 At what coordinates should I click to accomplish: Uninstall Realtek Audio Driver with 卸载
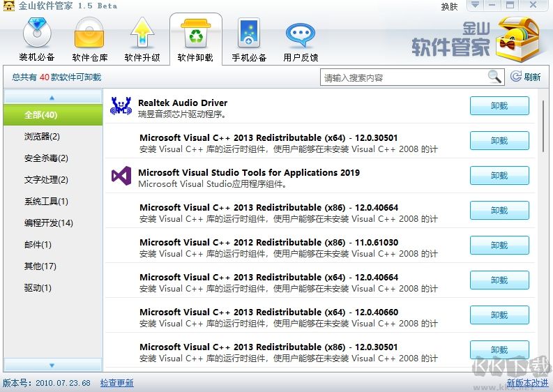499,106
